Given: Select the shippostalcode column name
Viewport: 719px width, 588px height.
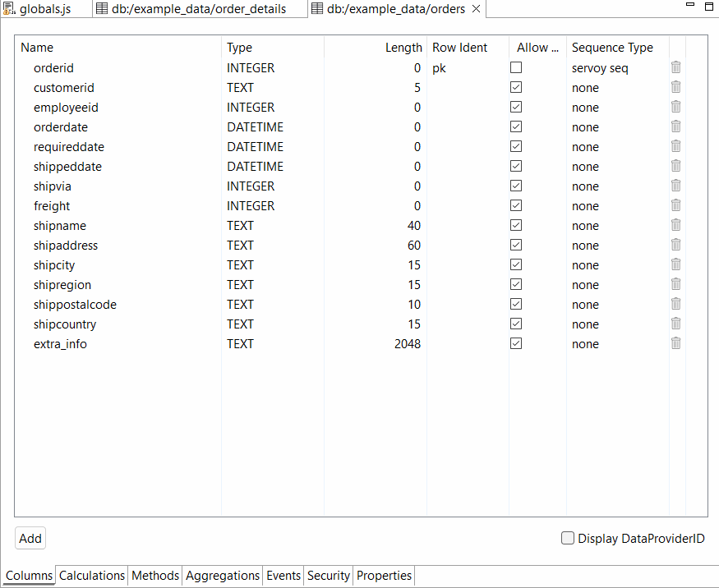Looking at the screenshot, I should [x=75, y=305].
